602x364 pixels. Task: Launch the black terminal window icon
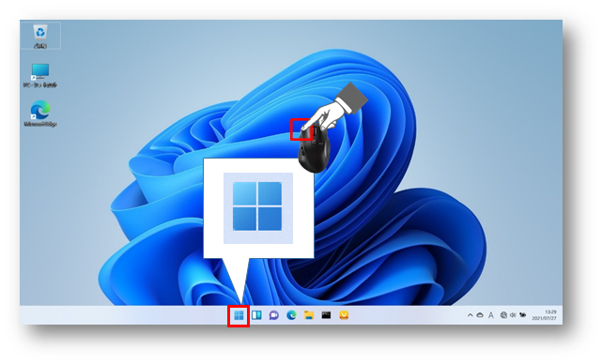point(326,315)
